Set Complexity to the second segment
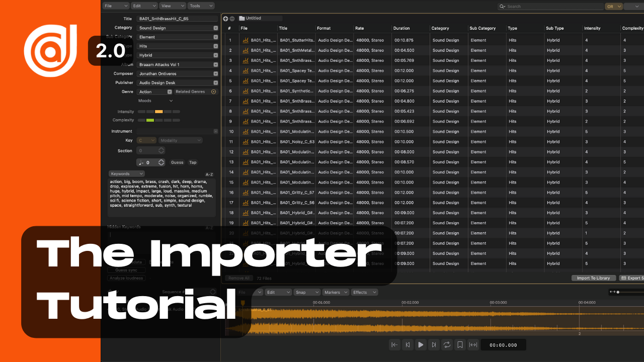 (x=150, y=120)
